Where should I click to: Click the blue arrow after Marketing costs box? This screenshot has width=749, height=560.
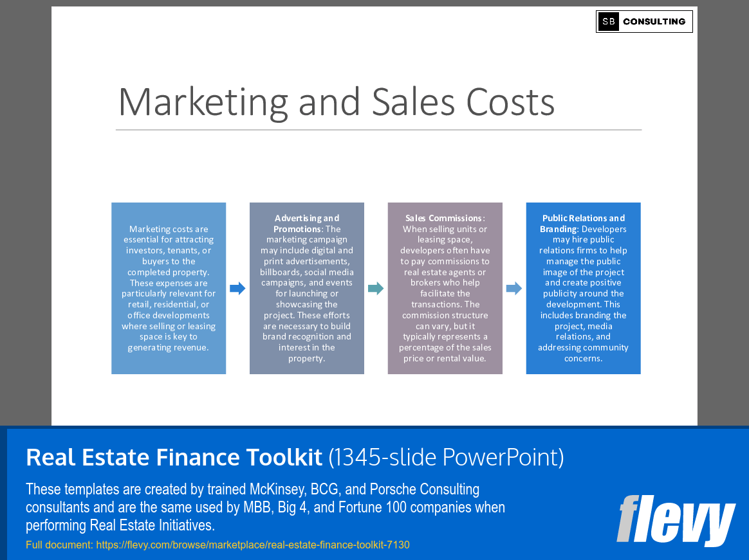(237, 289)
